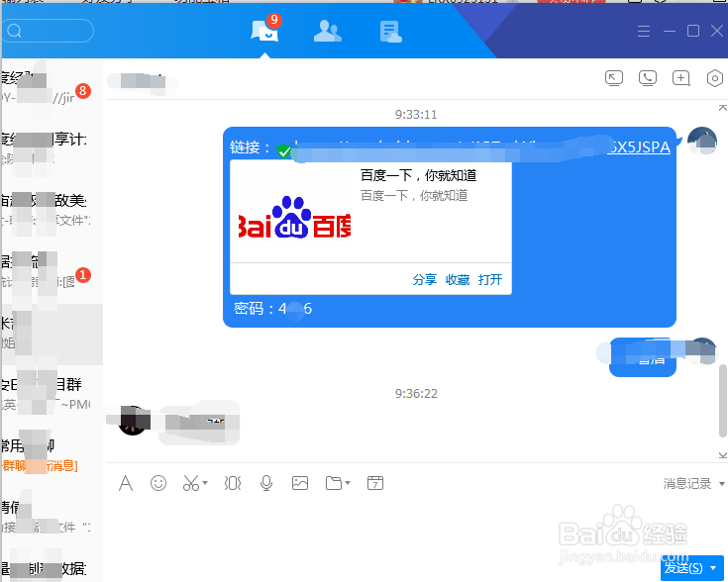Switch to the contacts tab
This screenshot has width=728, height=582.
[x=327, y=31]
